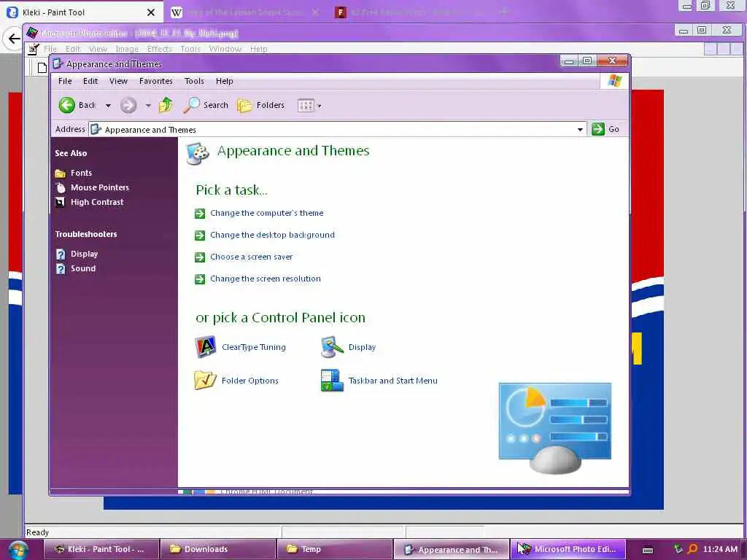
Task: Click the green Go arrow button
Action: [x=598, y=129]
